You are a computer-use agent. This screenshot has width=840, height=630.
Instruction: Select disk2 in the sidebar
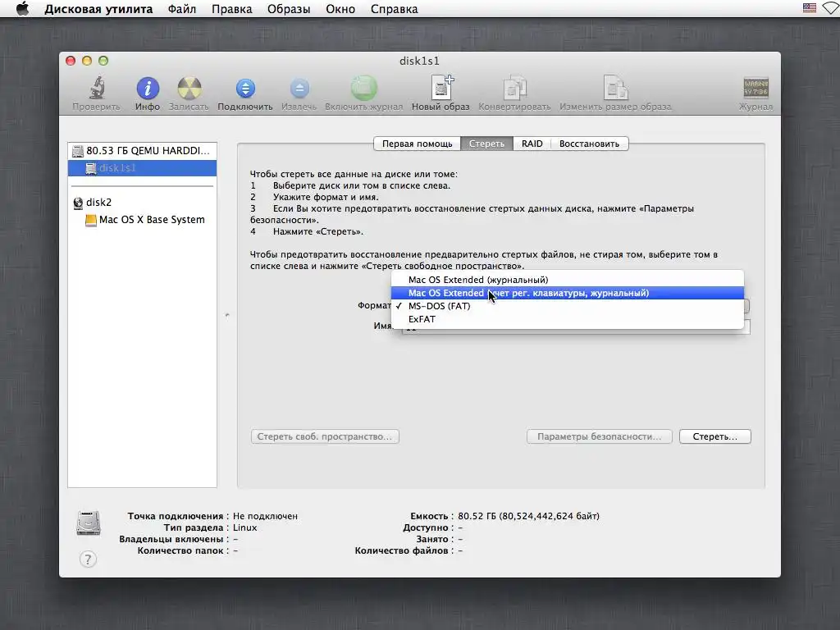pos(142,202)
